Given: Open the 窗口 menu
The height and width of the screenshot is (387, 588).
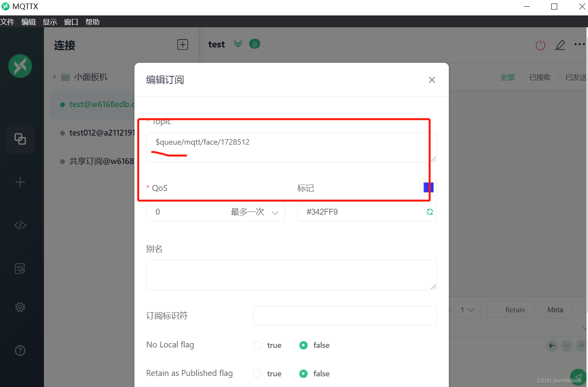Looking at the screenshot, I should pyautogui.click(x=71, y=22).
